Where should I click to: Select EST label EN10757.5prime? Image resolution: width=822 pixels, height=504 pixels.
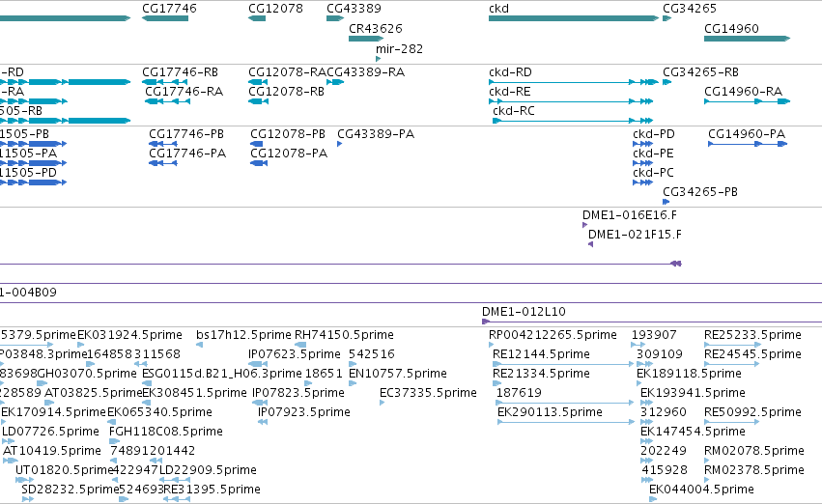(x=397, y=373)
